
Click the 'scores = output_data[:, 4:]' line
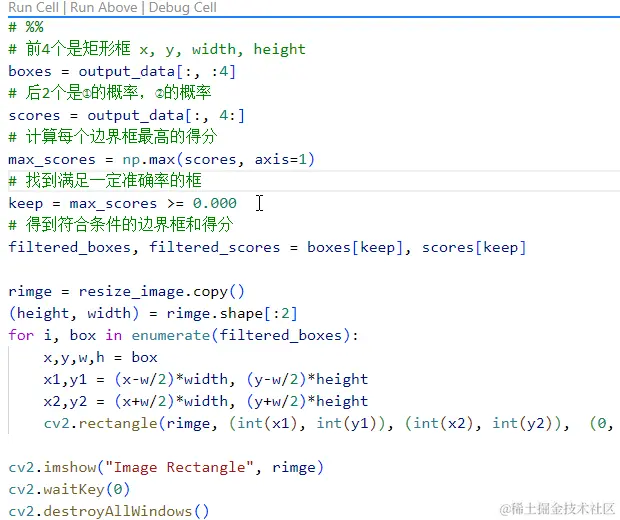[127, 115]
